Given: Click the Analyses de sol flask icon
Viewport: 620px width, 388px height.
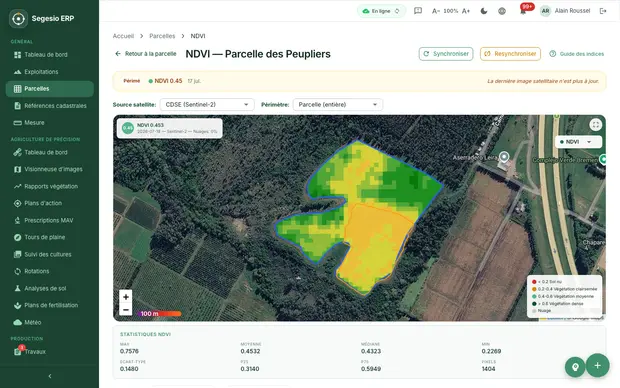Looking at the screenshot, I should pyautogui.click(x=17, y=288).
